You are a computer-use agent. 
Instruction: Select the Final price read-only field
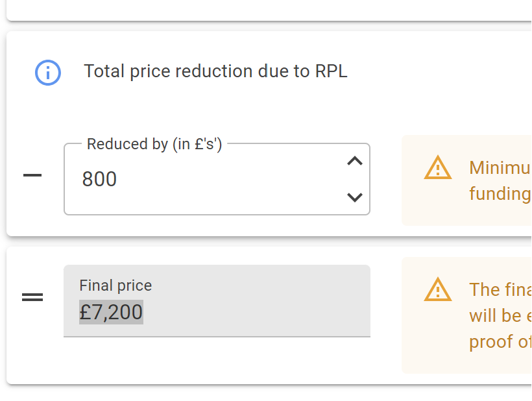click(217, 301)
